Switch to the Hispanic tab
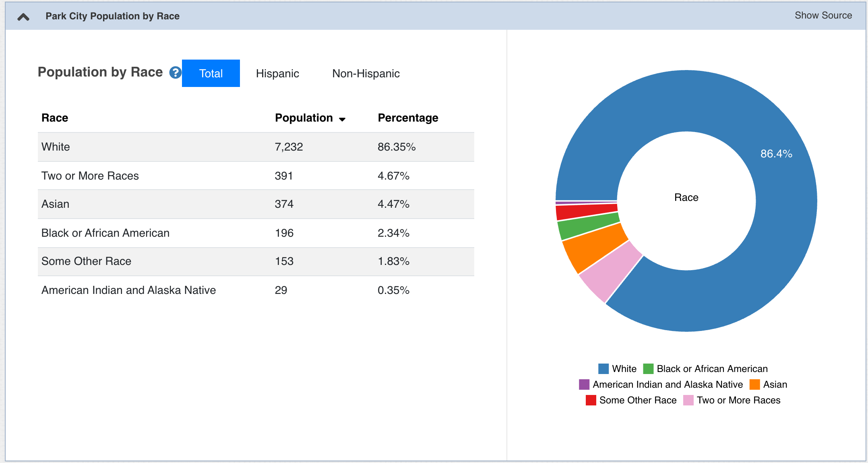This screenshot has height=463, width=868. (x=277, y=73)
